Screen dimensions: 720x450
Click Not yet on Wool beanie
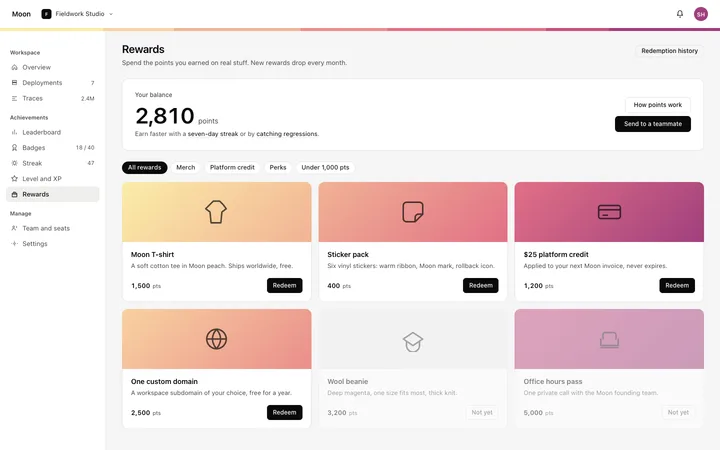[x=482, y=412]
